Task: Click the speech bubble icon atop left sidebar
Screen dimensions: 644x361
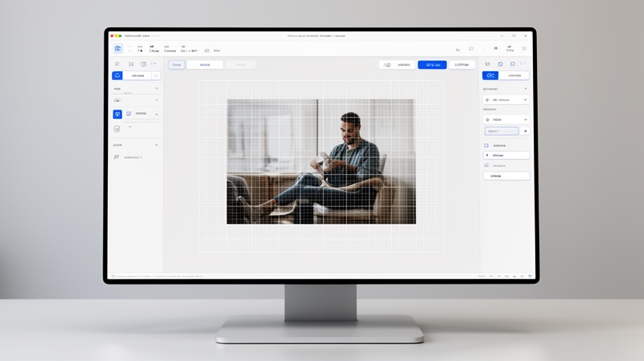Action: [117, 64]
